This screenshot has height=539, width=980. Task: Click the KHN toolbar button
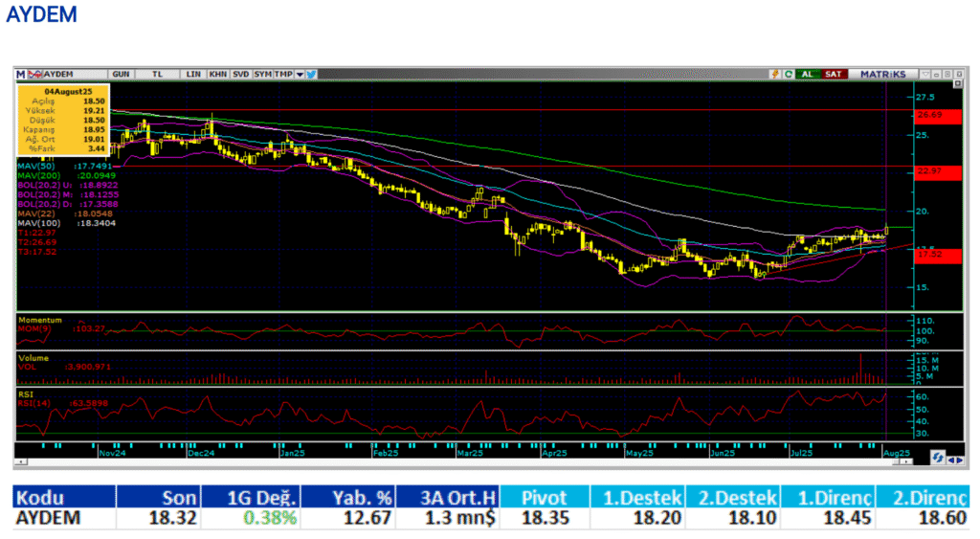[x=217, y=75]
